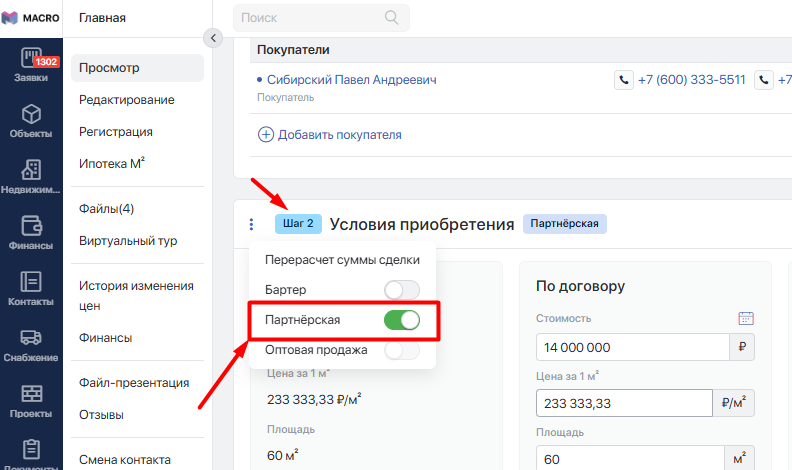This screenshot has height=470, width=792.
Task: Open three-dot menu beside Шаг 2
Action: pyautogui.click(x=252, y=224)
